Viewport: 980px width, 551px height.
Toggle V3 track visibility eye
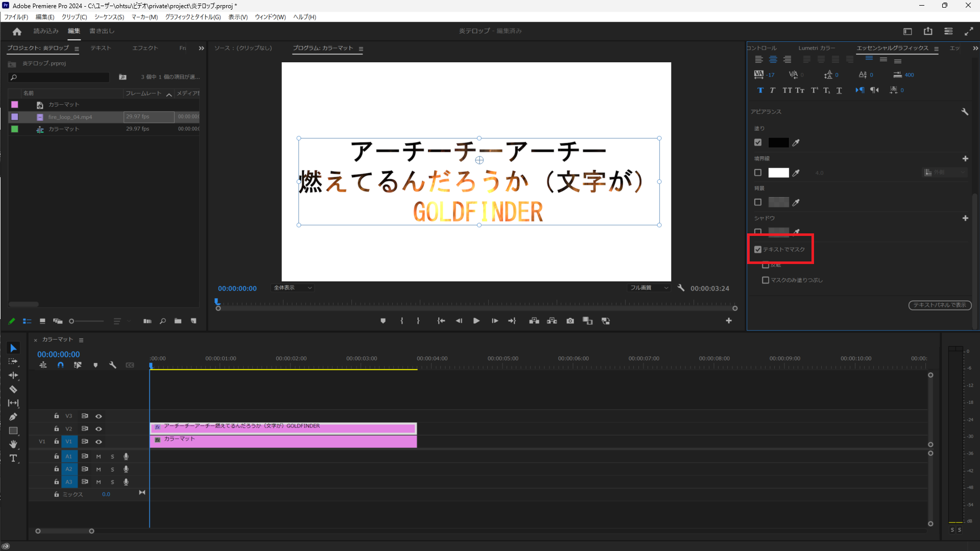[99, 416]
